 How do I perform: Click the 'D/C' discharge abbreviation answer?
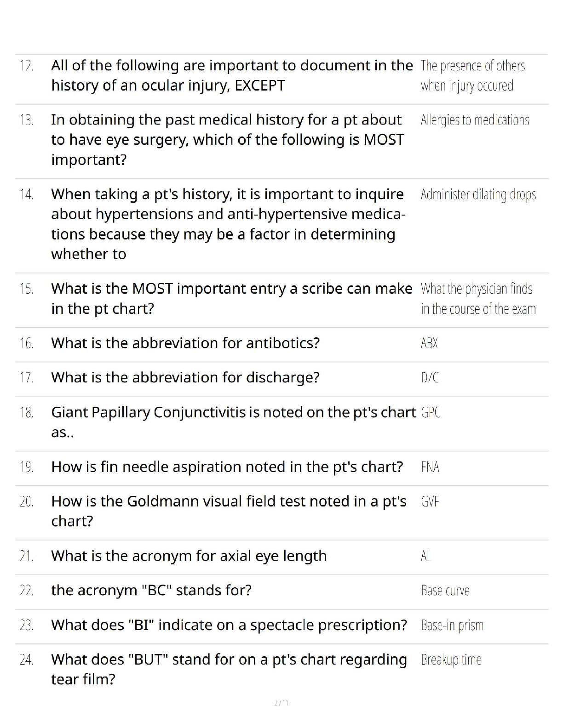pyautogui.click(x=430, y=378)
